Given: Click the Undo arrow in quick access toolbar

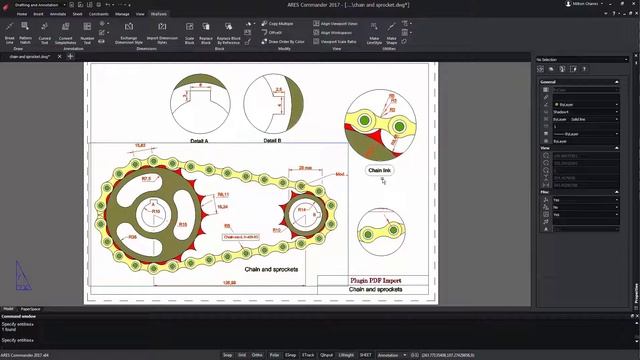Looking at the screenshot, I should point(108,5).
